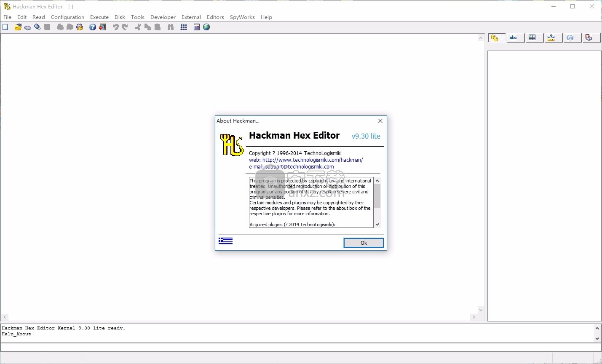Close the About Hackman dialog with X
This screenshot has width=602, height=364.
380,121
